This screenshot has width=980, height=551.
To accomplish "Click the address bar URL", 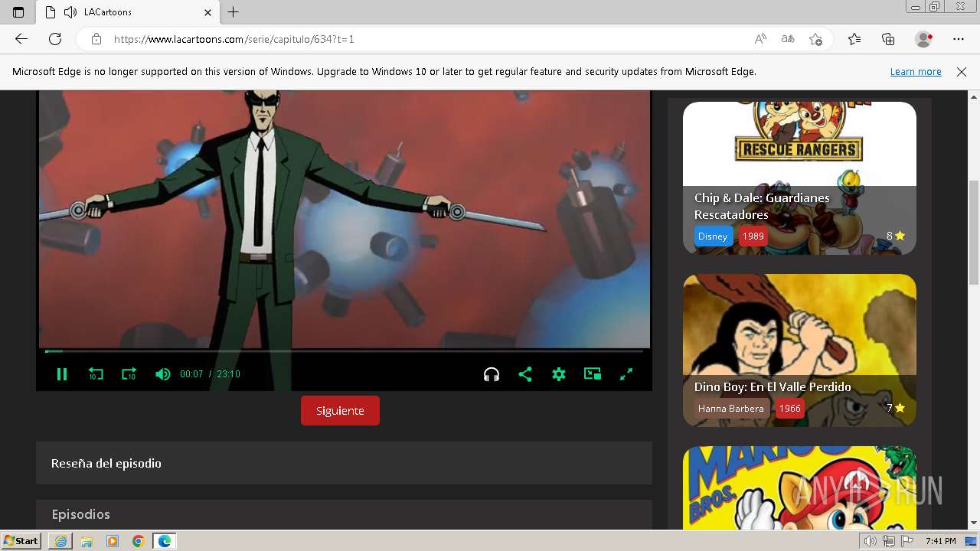I will (x=234, y=39).
